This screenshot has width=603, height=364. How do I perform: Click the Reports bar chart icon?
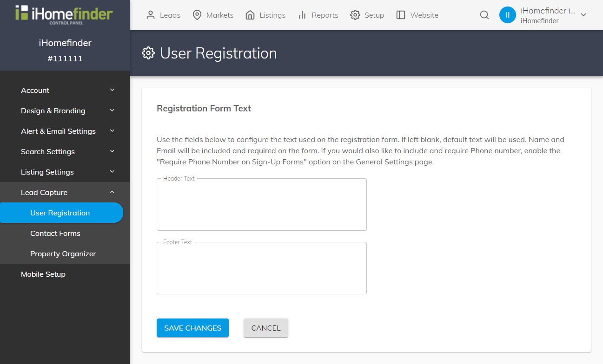tap(303, 14)
